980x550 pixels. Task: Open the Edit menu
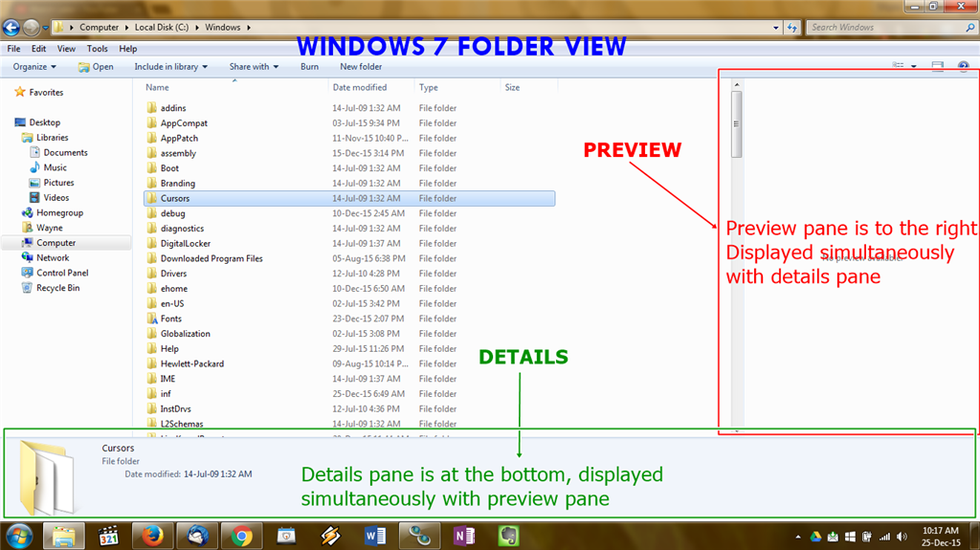(x=38, y=49)
